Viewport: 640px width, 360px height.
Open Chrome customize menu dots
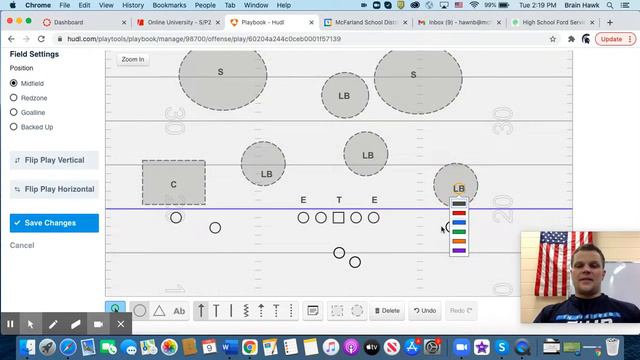coord(630,39)
